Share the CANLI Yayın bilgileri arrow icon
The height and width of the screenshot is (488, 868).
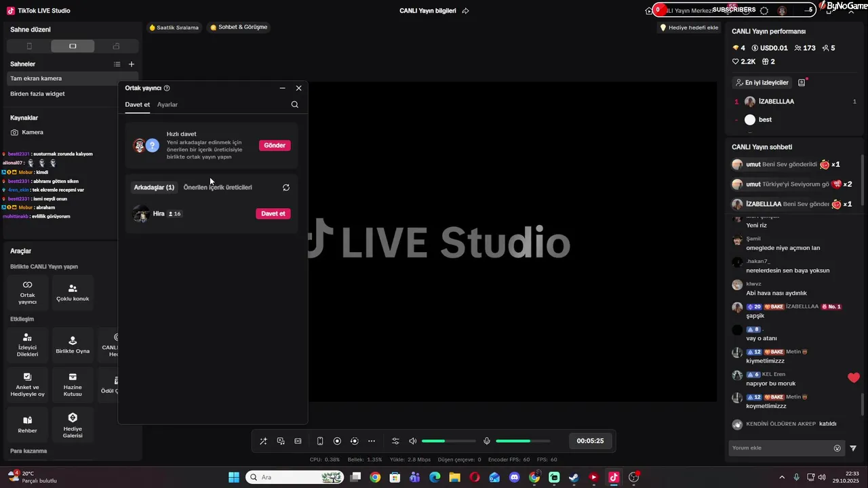point(465,11)
